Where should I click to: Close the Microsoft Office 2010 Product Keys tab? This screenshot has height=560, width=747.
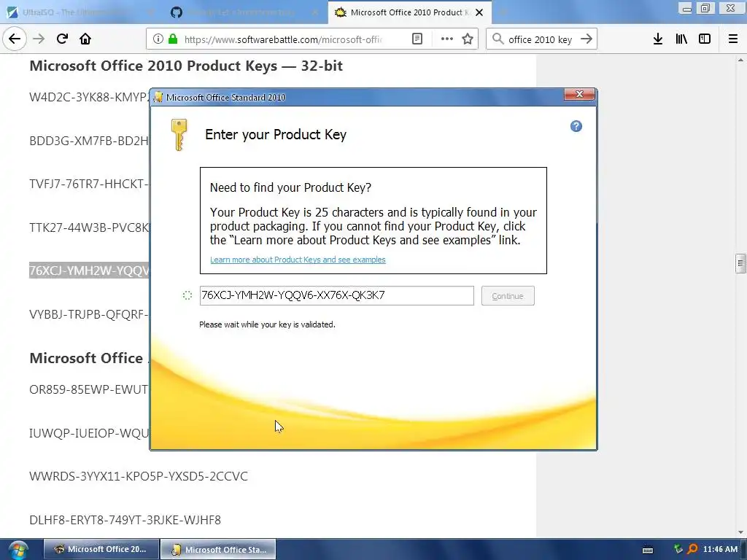[479, 12]
